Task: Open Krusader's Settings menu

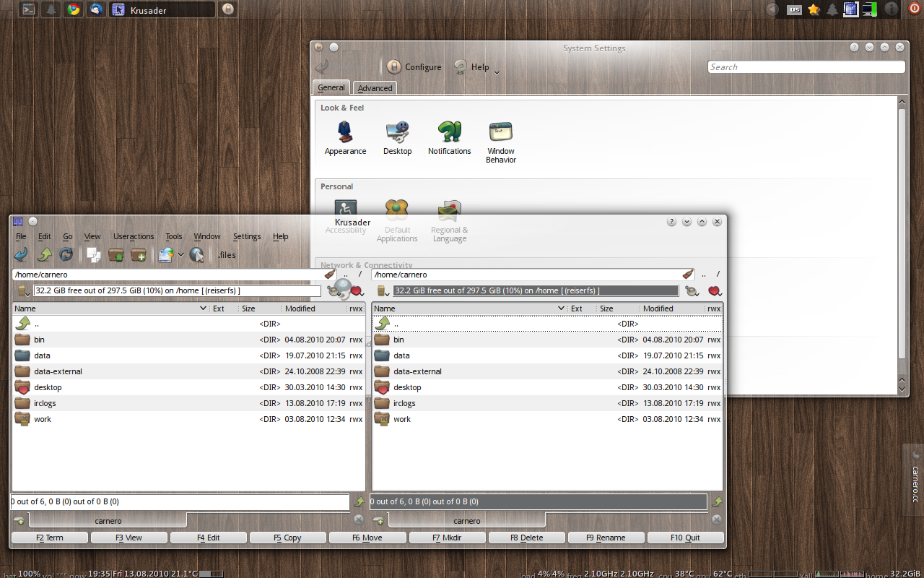Action: pos(247,236)
